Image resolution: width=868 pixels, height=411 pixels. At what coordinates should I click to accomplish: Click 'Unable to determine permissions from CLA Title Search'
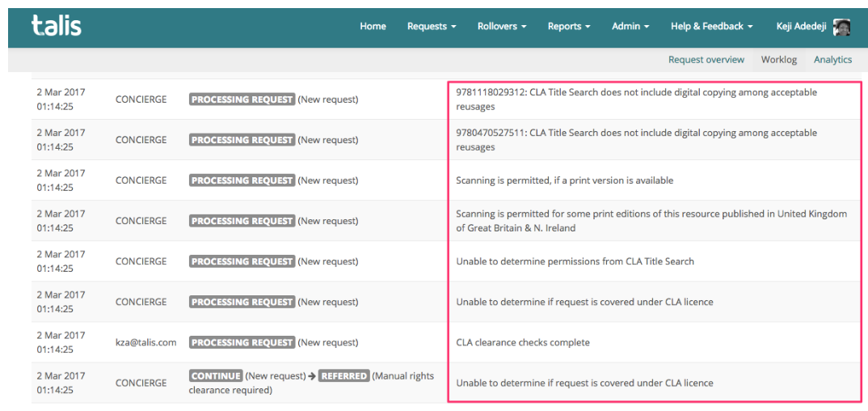(x=575, y=261)
